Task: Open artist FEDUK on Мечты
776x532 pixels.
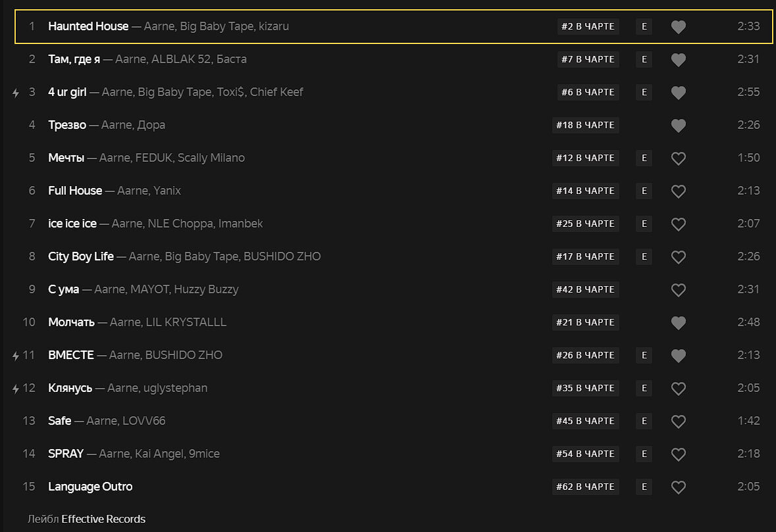Action: pos(153,158)
